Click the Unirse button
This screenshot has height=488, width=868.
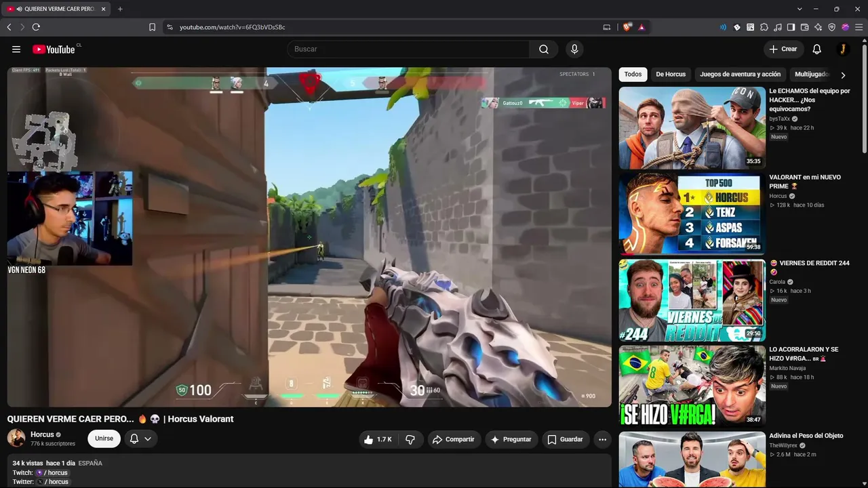(x=104, y=439)
